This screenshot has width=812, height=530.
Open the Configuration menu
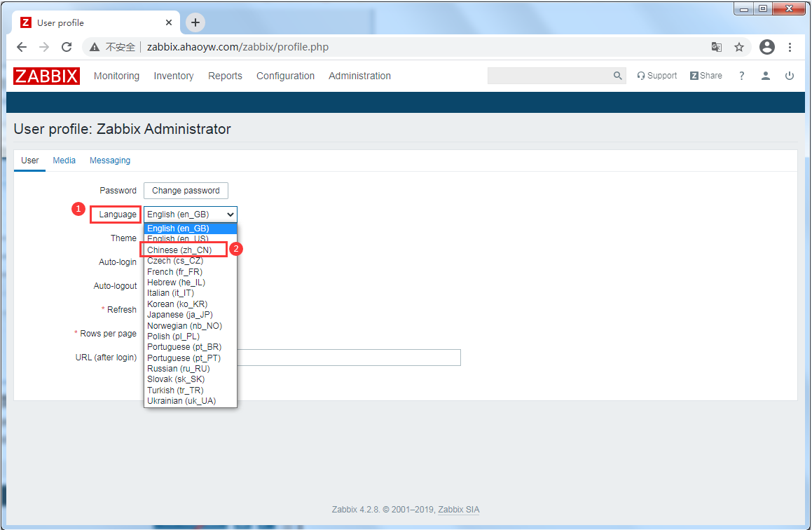tap(285, 76)
